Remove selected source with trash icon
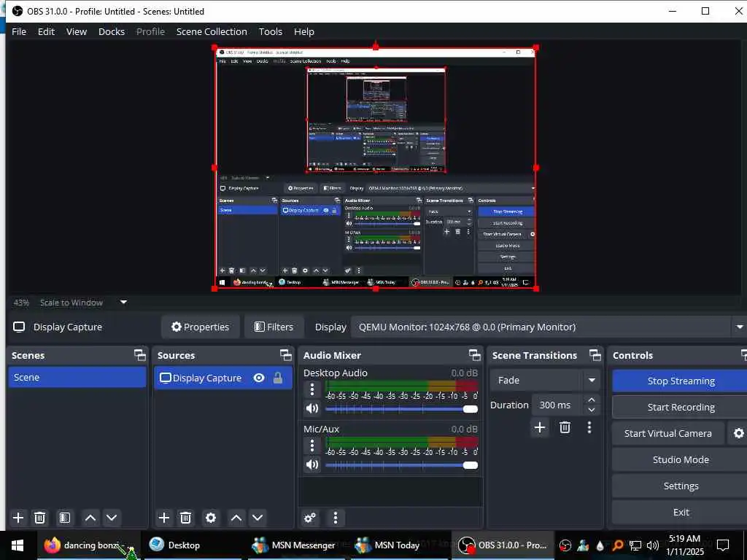Screen dimensions: 747x560 [186, 518]
